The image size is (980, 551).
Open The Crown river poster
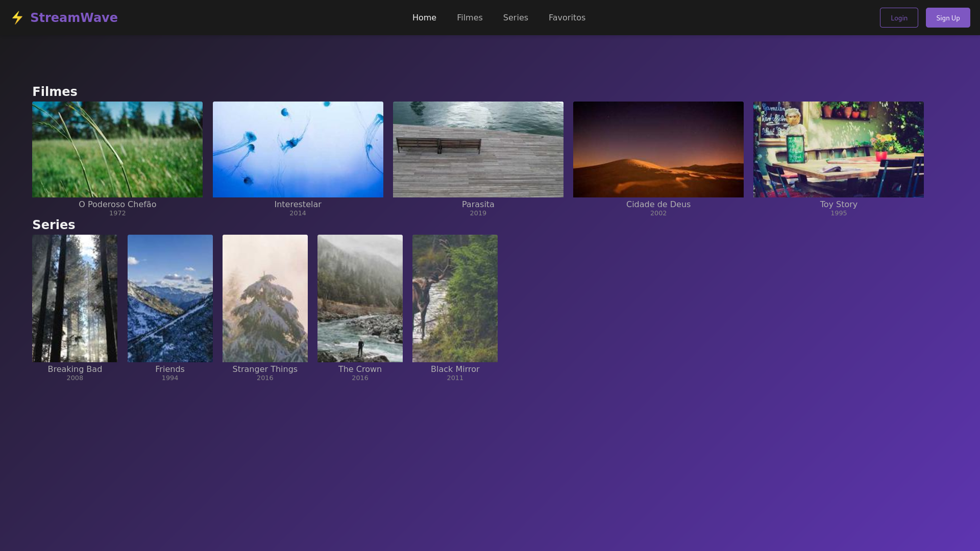click(x=360, y=298)
